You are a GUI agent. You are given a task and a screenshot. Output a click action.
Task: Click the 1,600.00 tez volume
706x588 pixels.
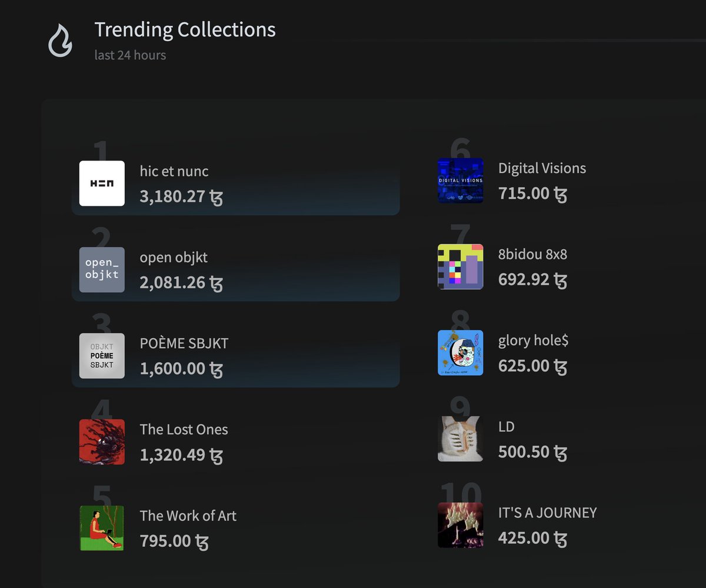coord(181,369)
